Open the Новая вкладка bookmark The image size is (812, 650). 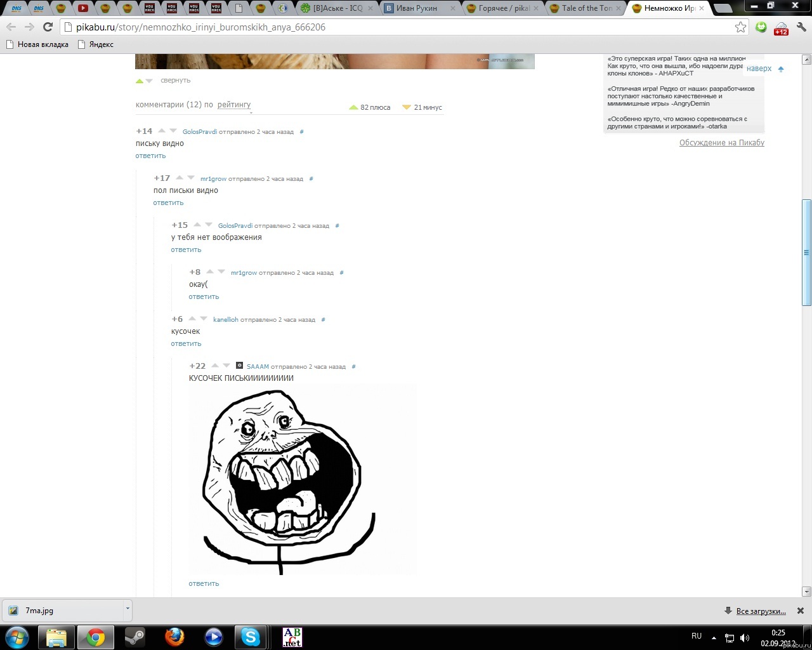(37, 44)
